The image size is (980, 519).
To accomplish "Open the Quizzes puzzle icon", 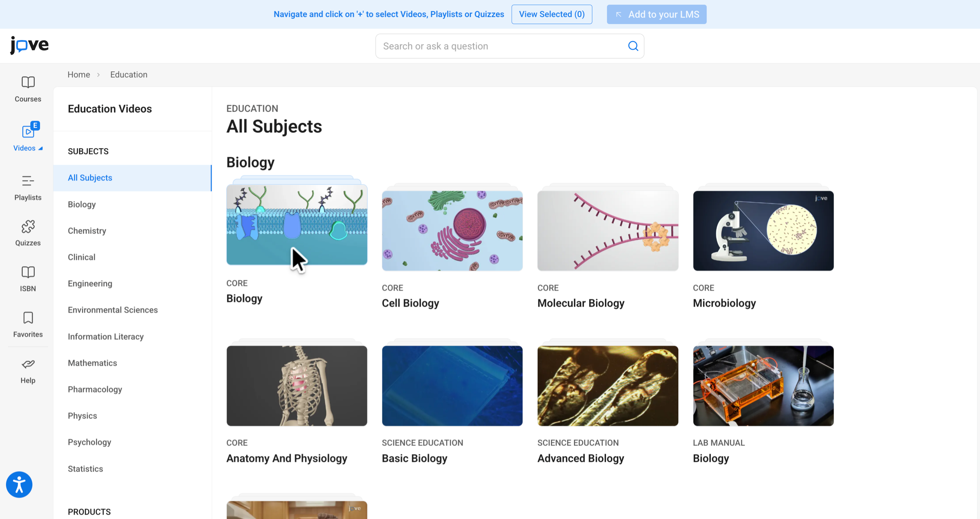I will click(x=28, y=226).
